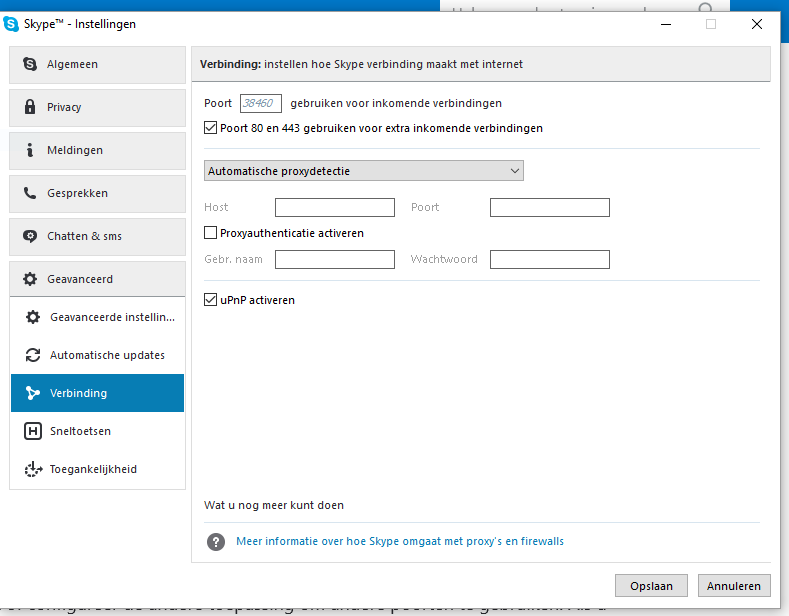Image resolution: width=789 pixels, height=616 pixels.
Task: Click the Annuleren button
Action: coord(734,586)
